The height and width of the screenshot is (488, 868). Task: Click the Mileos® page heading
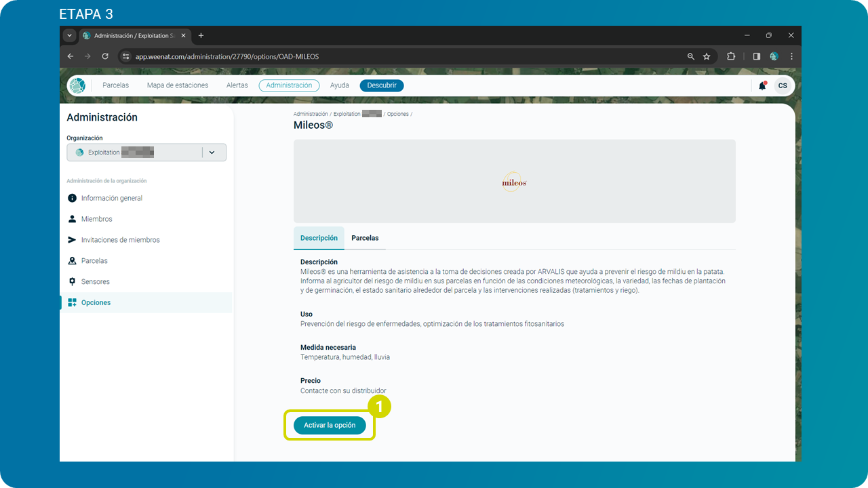tap(313, 125)
